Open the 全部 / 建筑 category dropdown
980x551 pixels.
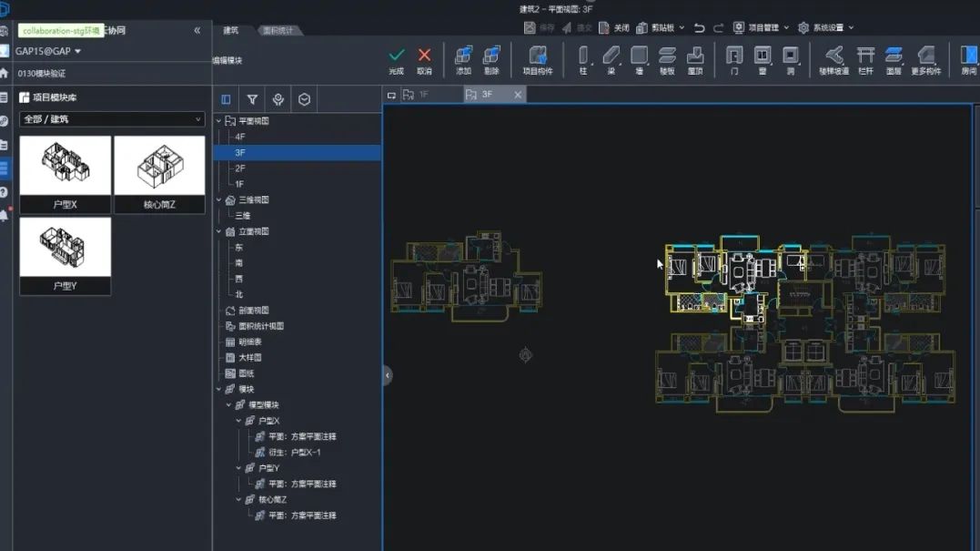(x=112, y=118)
